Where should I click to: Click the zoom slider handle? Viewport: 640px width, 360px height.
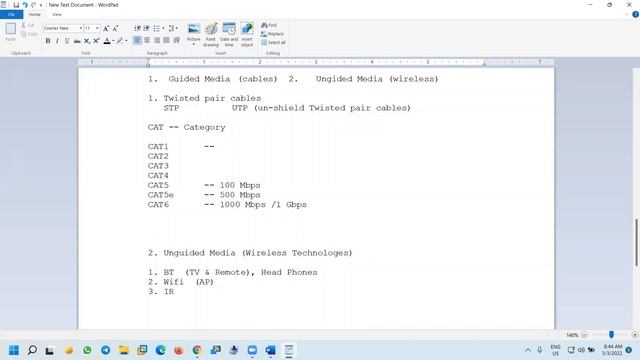[x=611, y=335]
